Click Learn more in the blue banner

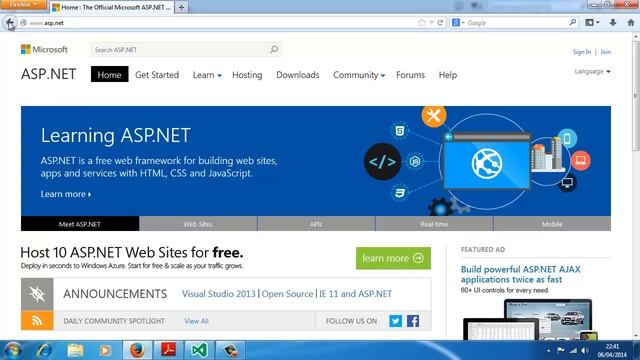click(66, 194)
